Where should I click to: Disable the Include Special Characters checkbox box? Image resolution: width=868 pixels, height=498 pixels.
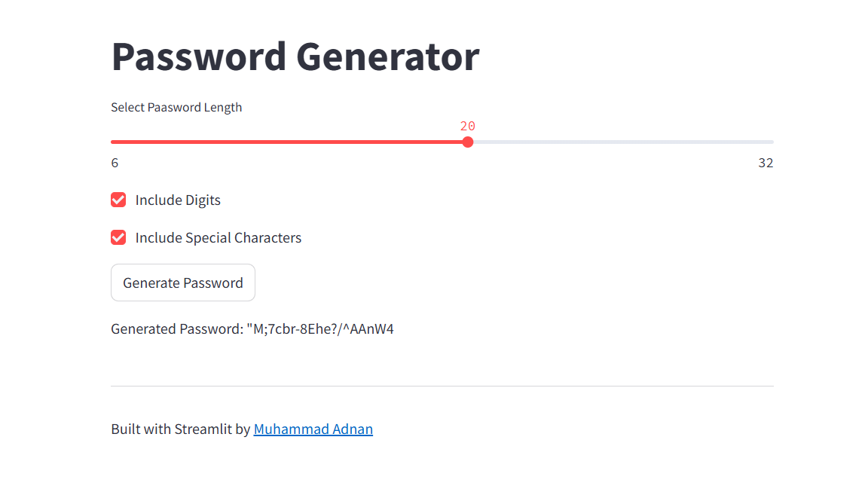tap(118, 237)
